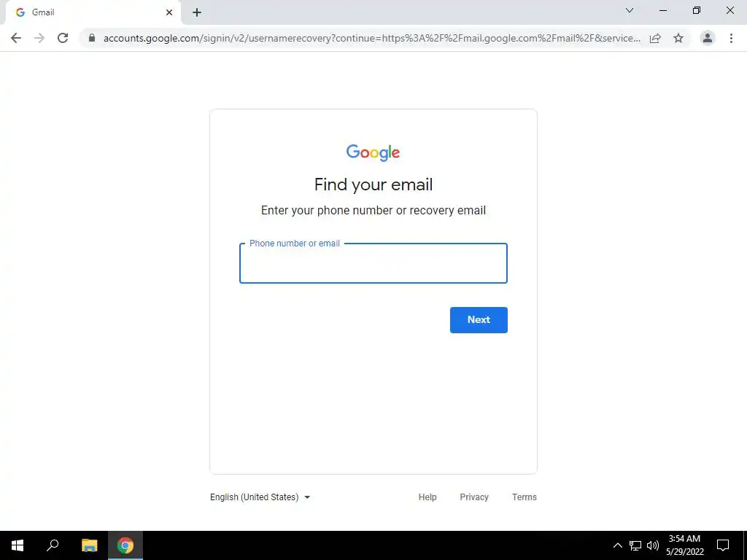Click the browser back arrow
Screen dimensions: 747x560
tap(16, 38)
